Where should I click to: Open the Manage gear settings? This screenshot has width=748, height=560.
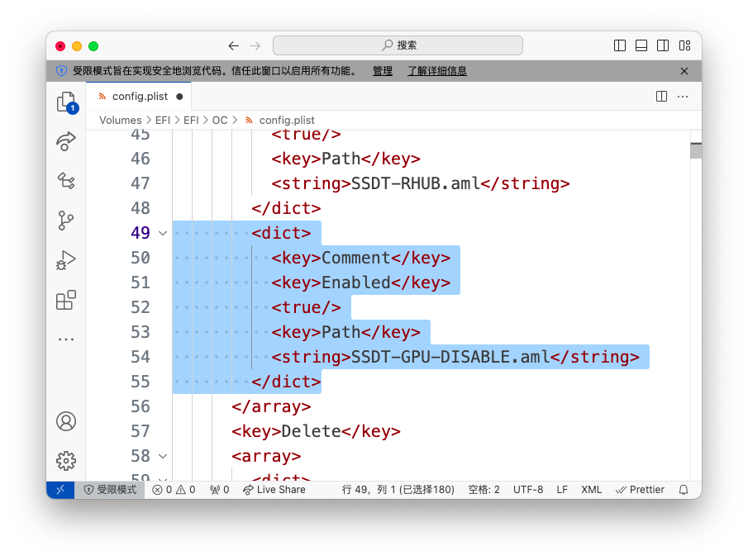point(66,461)
